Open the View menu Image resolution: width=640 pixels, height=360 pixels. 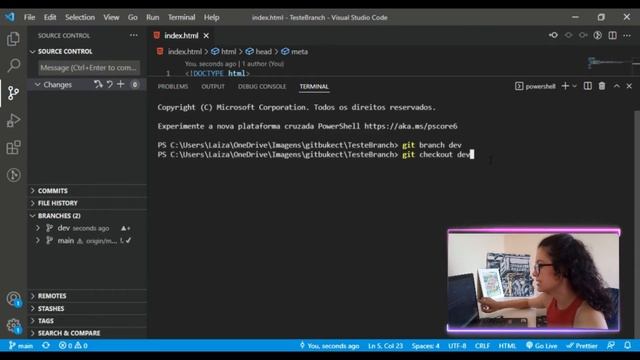[111, 17]
